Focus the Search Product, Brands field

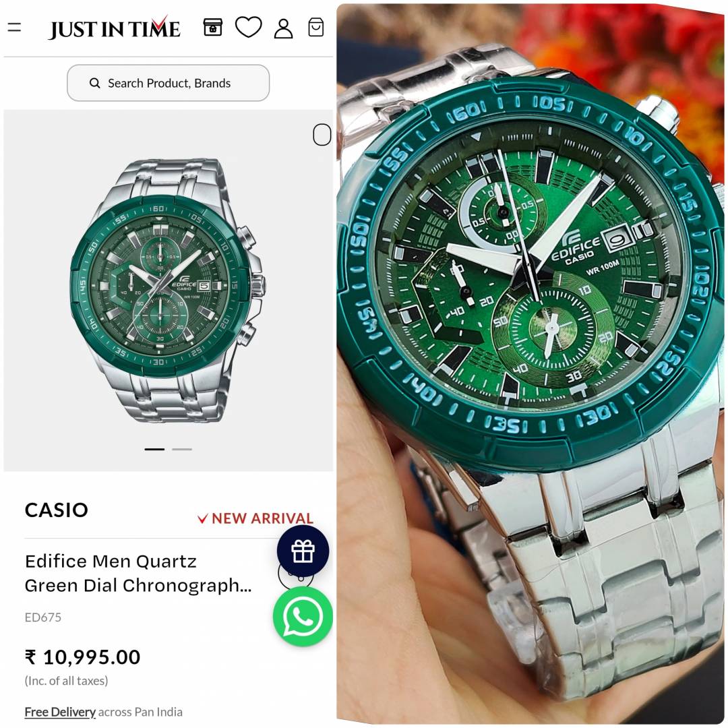pos(168,83)
